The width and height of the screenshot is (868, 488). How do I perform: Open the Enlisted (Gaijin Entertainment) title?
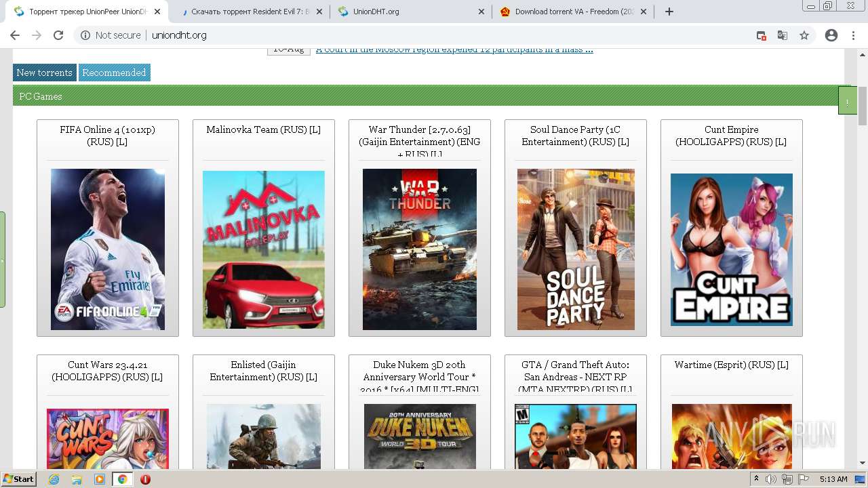[x=263, y=371]
